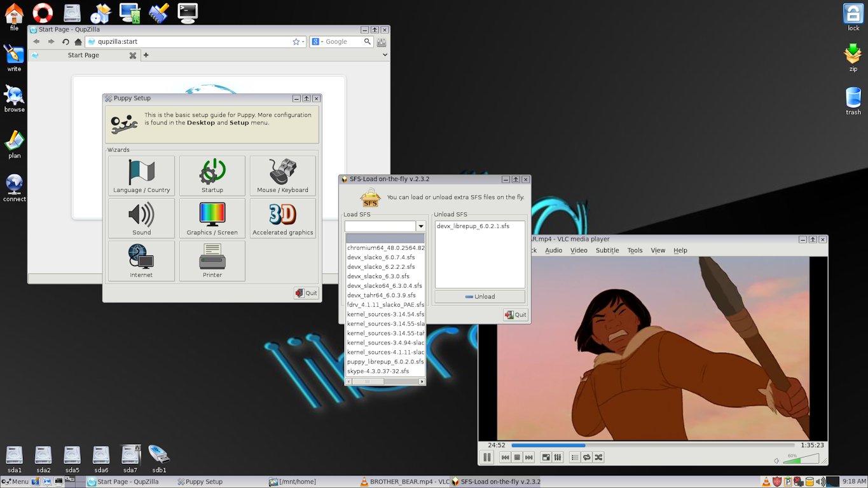Open the Sound wizard
Viewport: 868px width, 488px height.
click(x=142, y=219)
